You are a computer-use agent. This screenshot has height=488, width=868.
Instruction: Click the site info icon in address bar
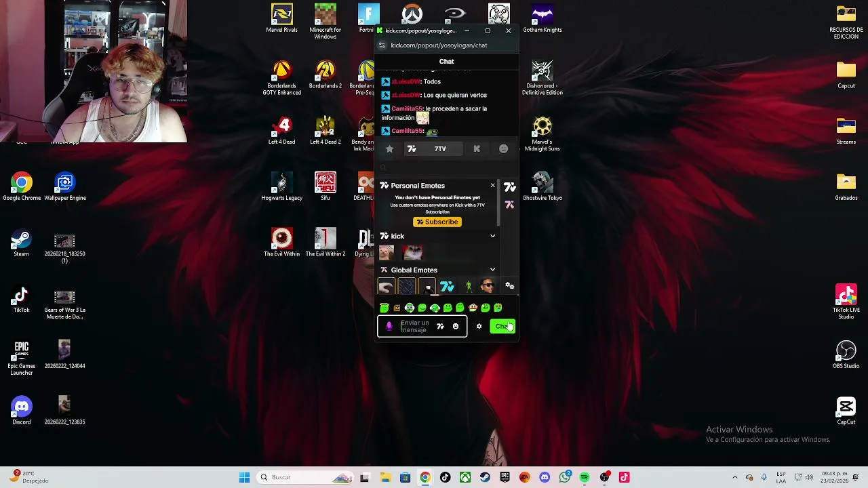(382, 45)
